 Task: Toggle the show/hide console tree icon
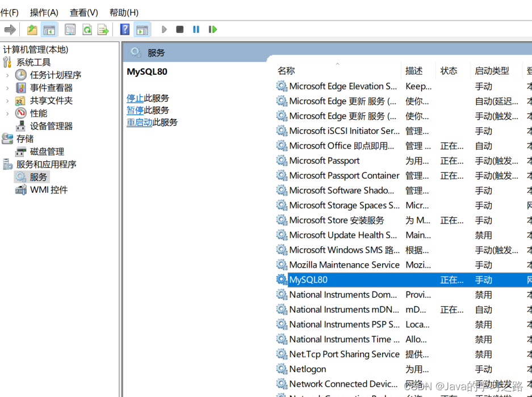pyautogui.click(x=49, y=29)
